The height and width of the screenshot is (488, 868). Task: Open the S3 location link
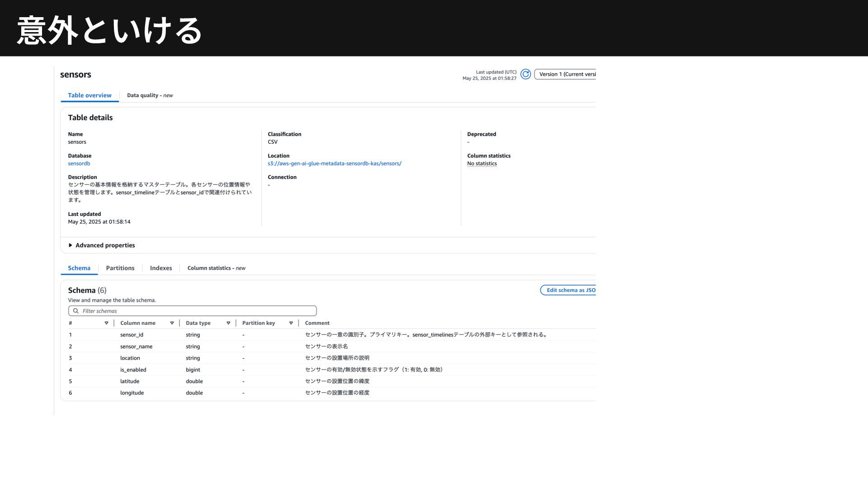point(334,164)
